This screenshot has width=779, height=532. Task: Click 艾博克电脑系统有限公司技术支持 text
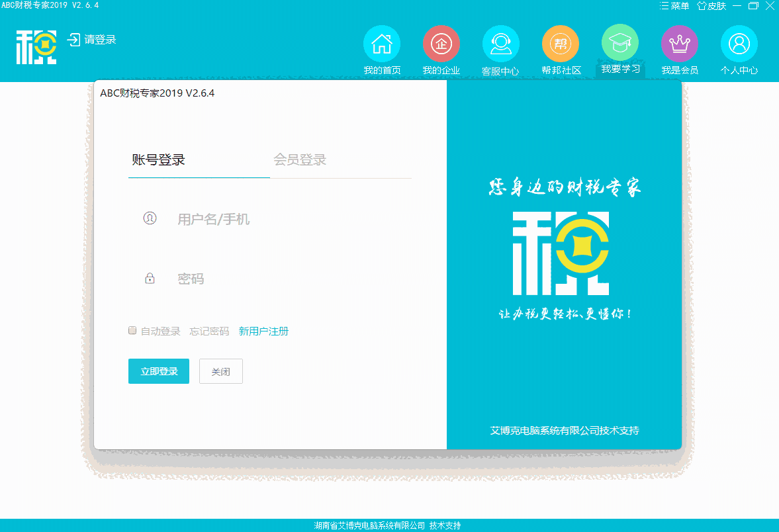565,431
